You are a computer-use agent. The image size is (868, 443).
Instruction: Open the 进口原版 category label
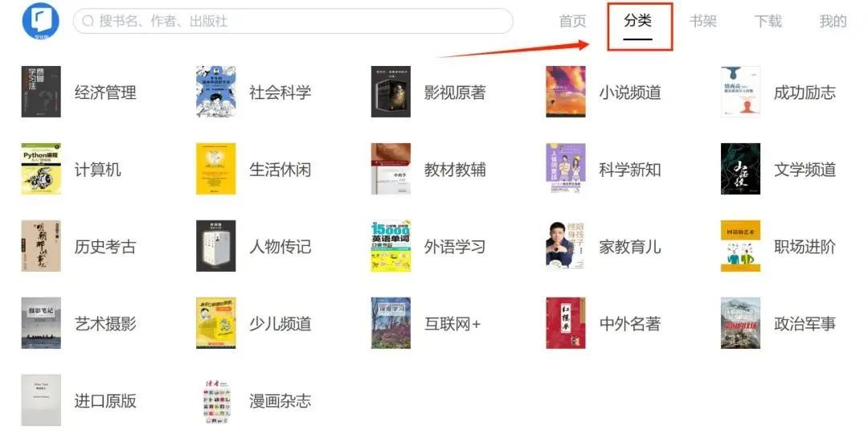[106, 401]
